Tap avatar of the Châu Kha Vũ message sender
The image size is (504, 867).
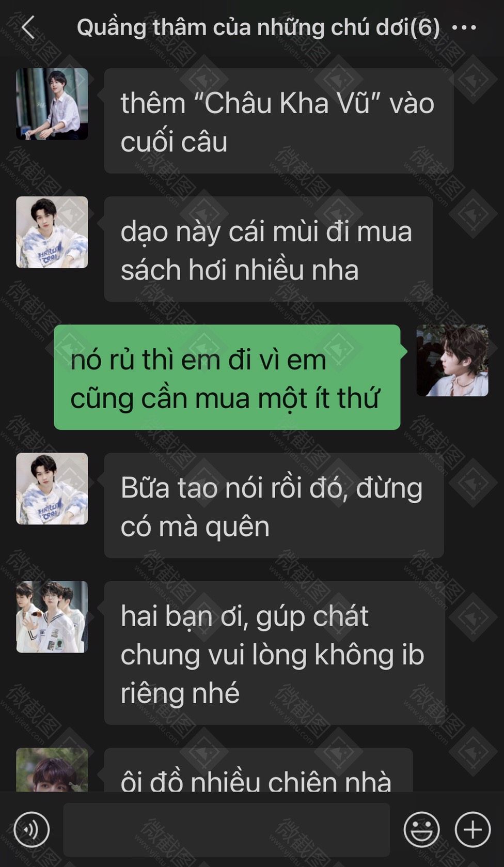pyautogui.click(x=52, y=104)
